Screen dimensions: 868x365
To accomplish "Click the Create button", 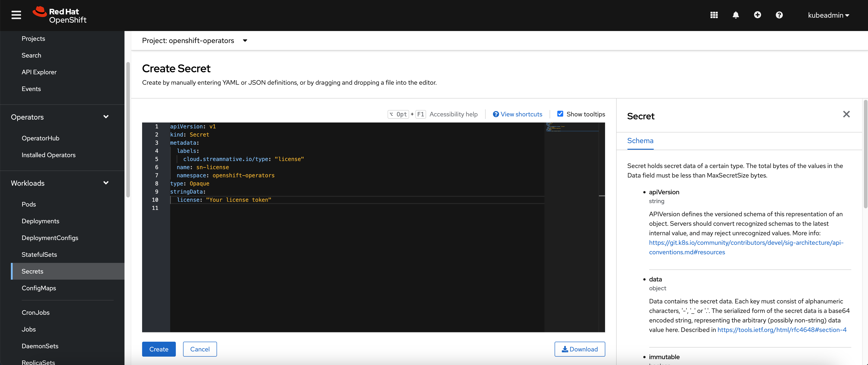I will pos(159,349).
